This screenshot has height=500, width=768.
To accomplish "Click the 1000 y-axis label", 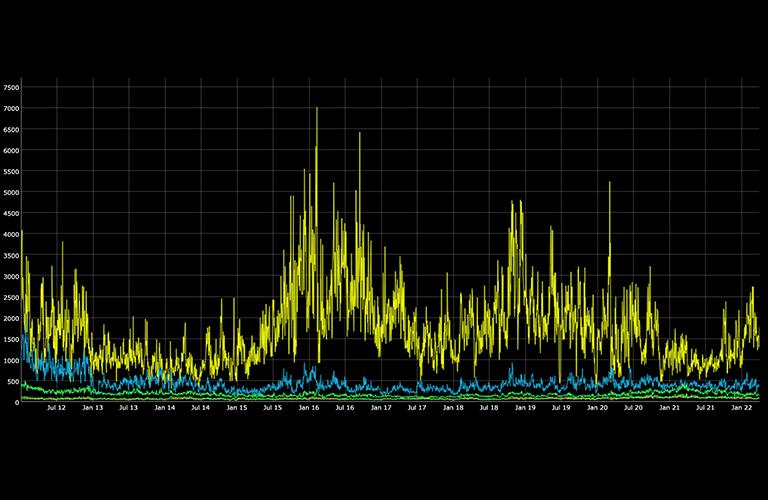I will [x=11, y=360].
